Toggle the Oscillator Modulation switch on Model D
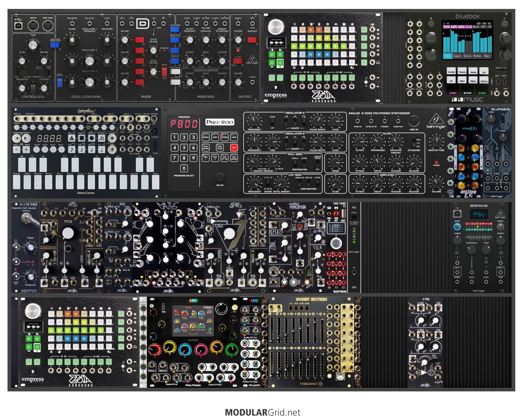 [55, 45]
